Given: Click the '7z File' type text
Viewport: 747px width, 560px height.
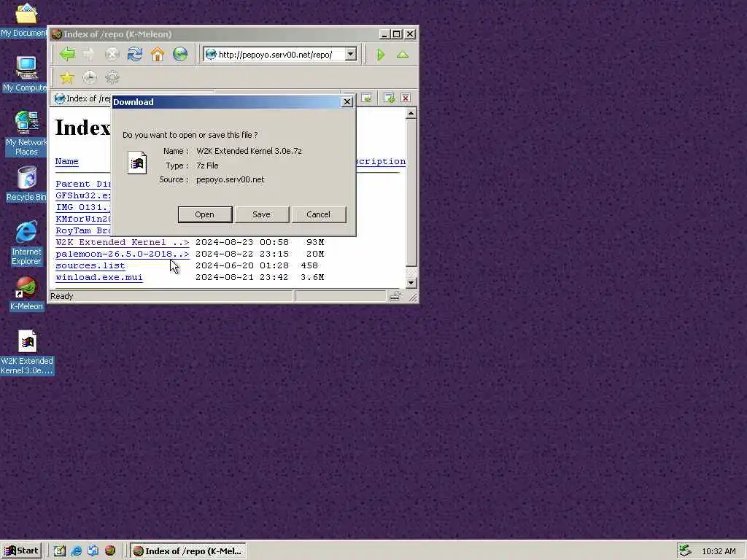Looking at the screenshot, I should click(x=207, y=166).
